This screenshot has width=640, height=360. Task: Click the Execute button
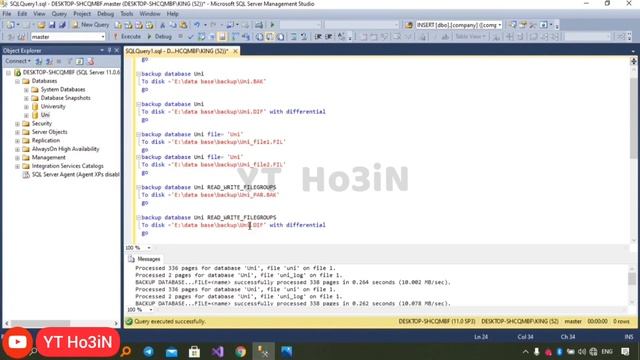(127, 36)
